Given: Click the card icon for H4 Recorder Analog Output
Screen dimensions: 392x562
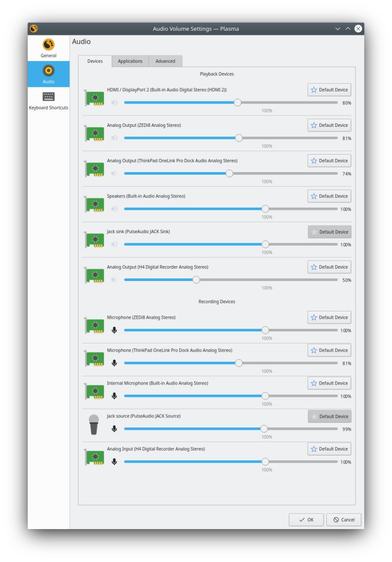Looking at the screenshot, I should [x=94, y=276].
